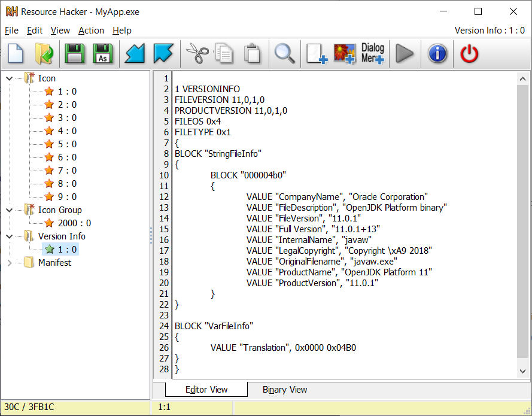Click the splitter grip between tree and editor
The image size is (532, 416).
point(151,235)
